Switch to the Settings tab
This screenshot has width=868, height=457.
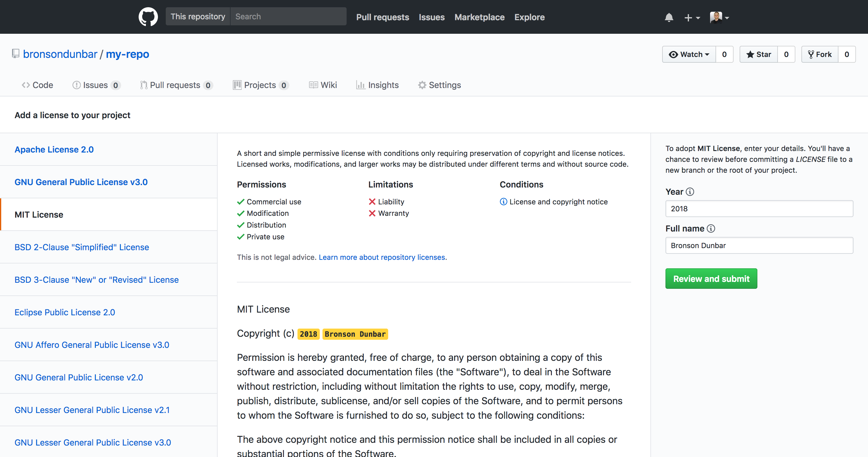[x=439, y=85]
